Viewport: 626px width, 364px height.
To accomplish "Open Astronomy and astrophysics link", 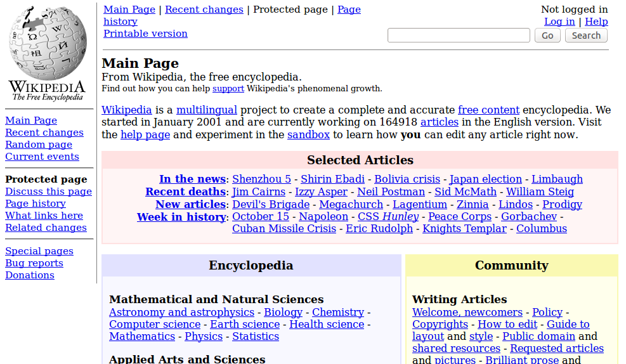I will click(x=181, y=313).
